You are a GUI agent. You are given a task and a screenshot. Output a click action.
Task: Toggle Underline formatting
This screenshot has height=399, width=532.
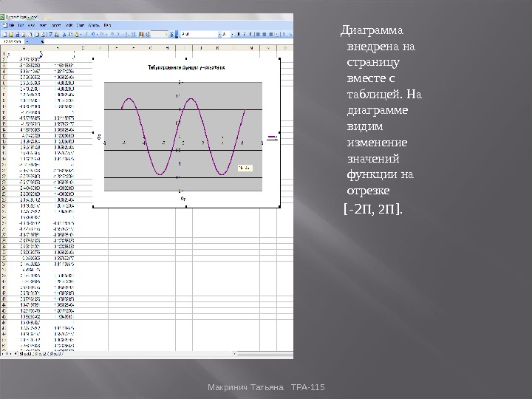click(x=250, y=34)
